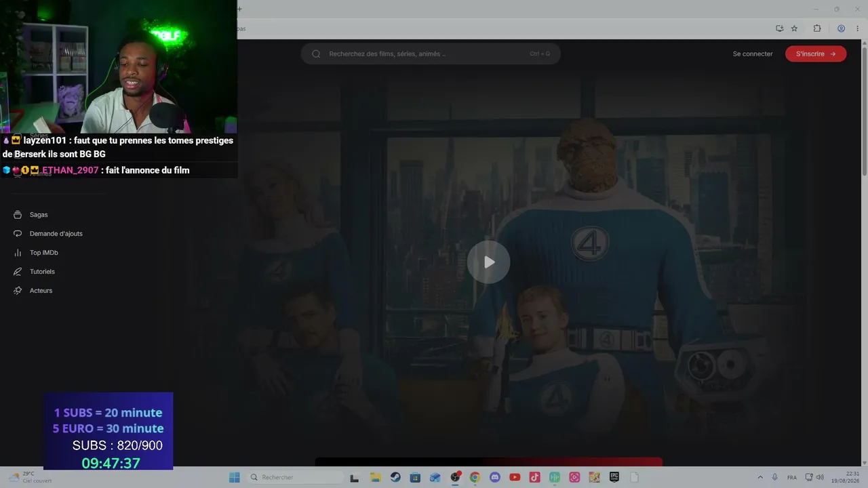Screen dimensions: 868x488
Task: Open the Se connecter login link
Action: click(x=753, y=54)
